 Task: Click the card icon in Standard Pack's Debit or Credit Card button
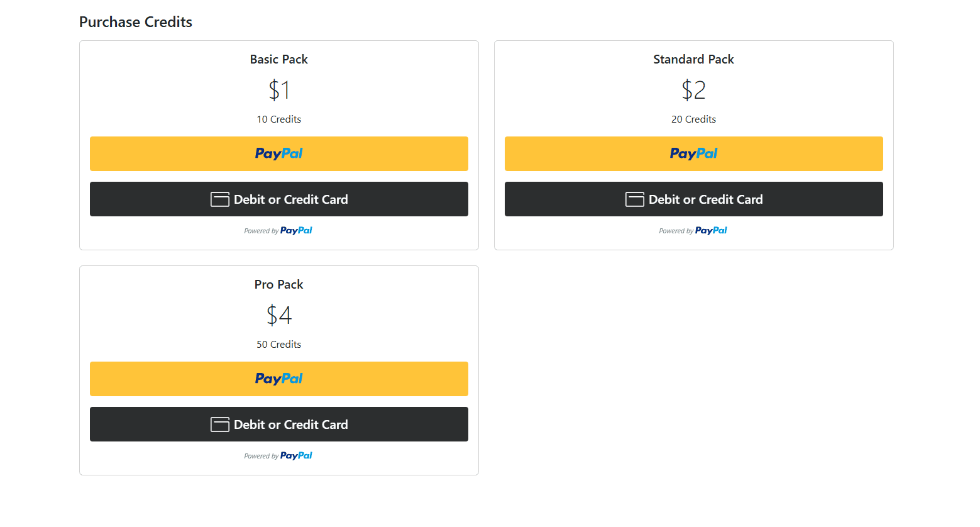[634, 199]
